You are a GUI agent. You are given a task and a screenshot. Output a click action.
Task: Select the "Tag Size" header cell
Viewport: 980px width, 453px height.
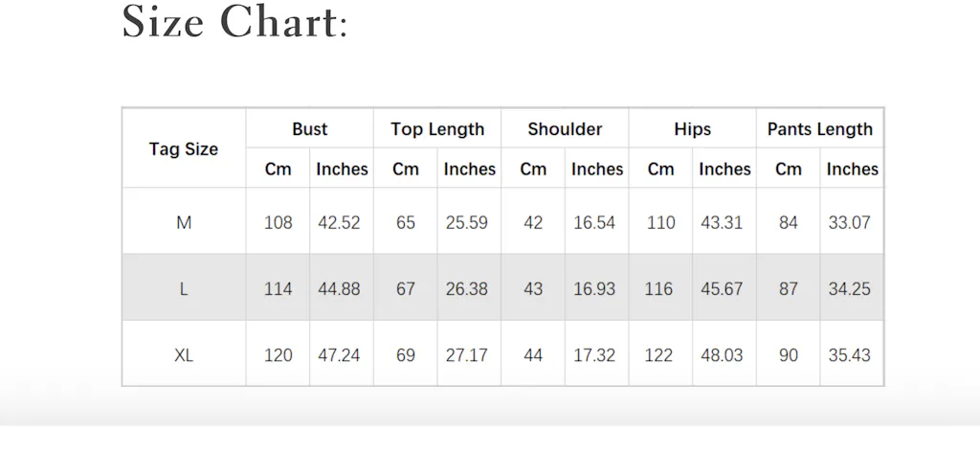pos(184,149)
